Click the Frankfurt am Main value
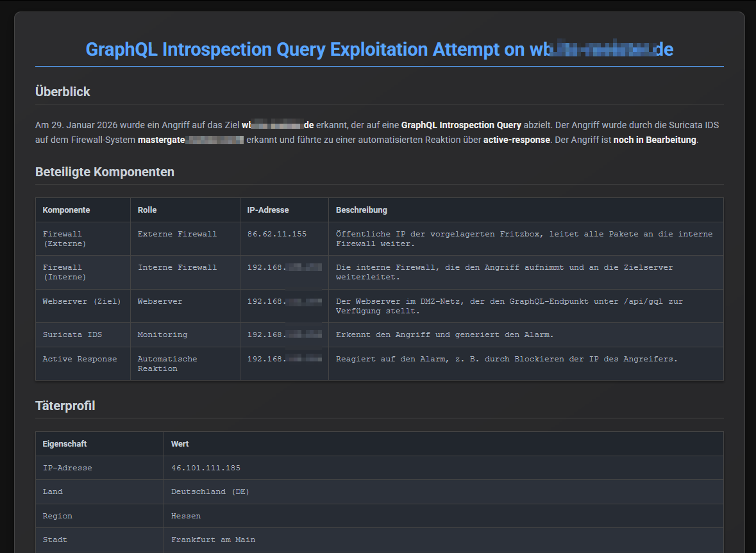Screen dimensions: 756x553 [213, 540]
